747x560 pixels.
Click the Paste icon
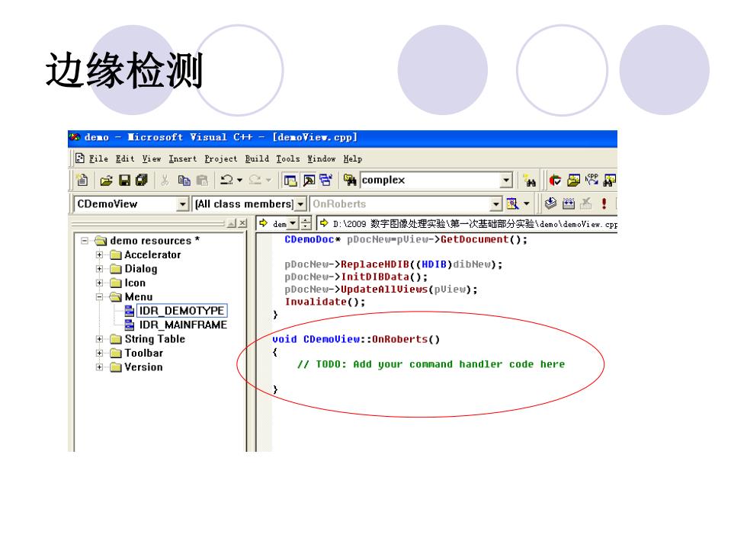pos(202,180)
